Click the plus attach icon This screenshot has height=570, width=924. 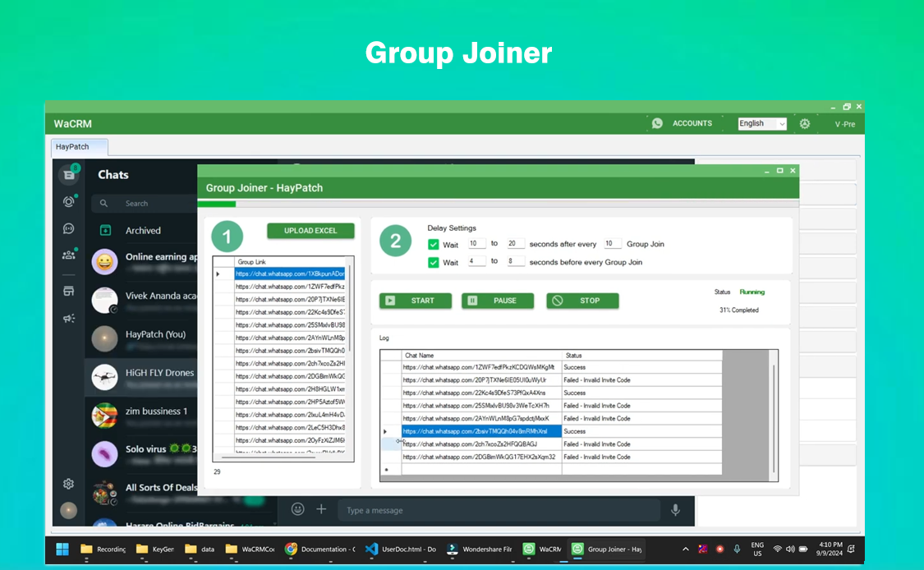tap(321, 510)
